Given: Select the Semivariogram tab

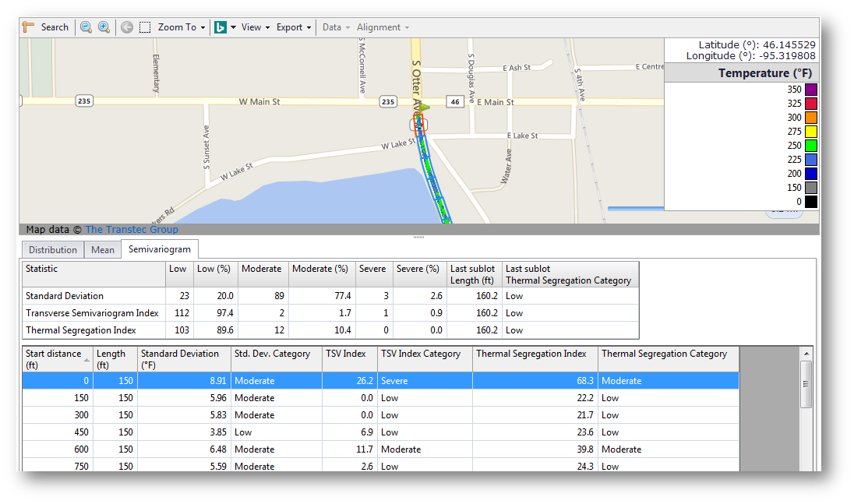Looking at the screenshot, I should (x=159, y=249).
